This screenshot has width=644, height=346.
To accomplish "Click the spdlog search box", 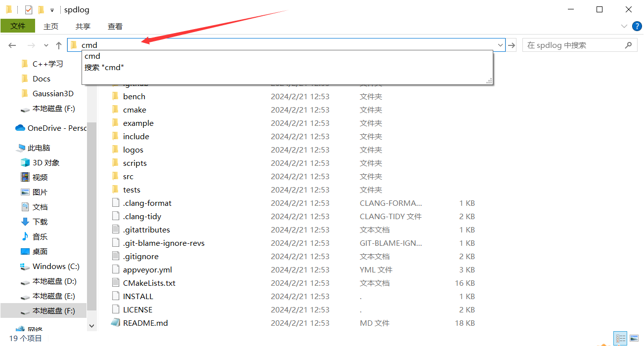I will click(580, 45).
